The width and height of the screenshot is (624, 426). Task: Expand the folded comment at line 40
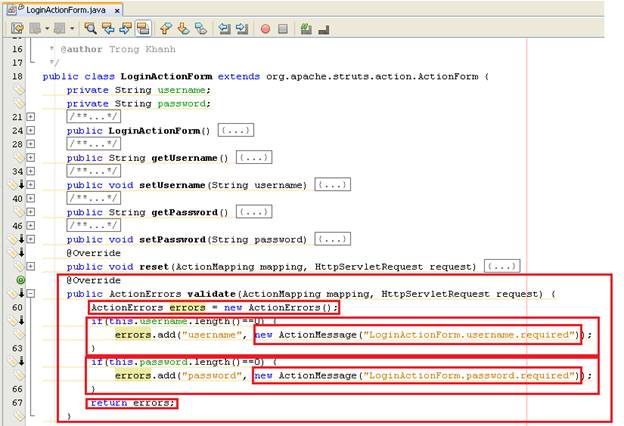pos(31,198)
